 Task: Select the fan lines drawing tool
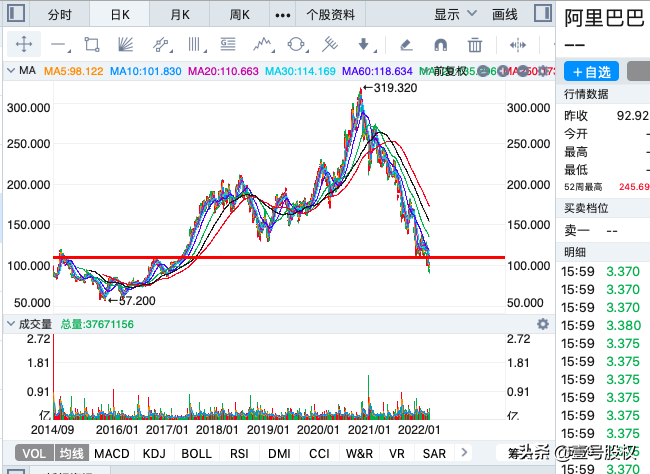tap(126, 44)
